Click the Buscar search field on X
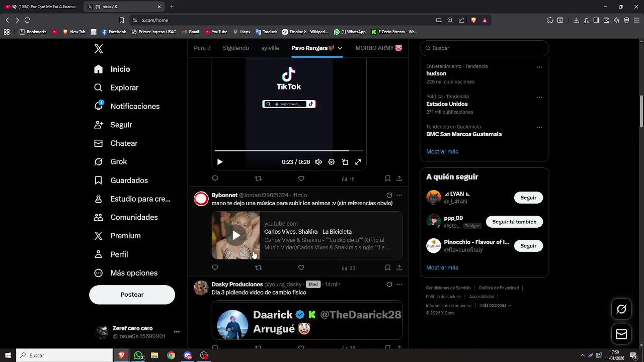This screenshot has width=644, height=362. [485, 48]
